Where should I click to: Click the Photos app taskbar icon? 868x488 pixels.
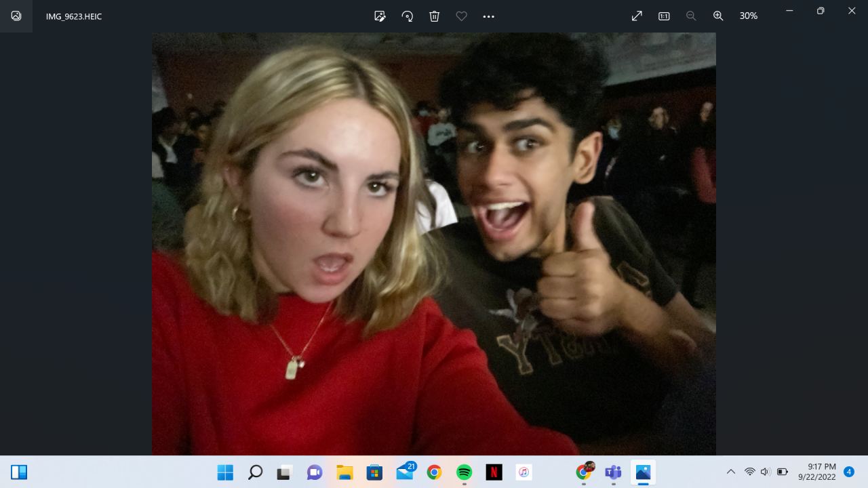(x=643, y=472)
